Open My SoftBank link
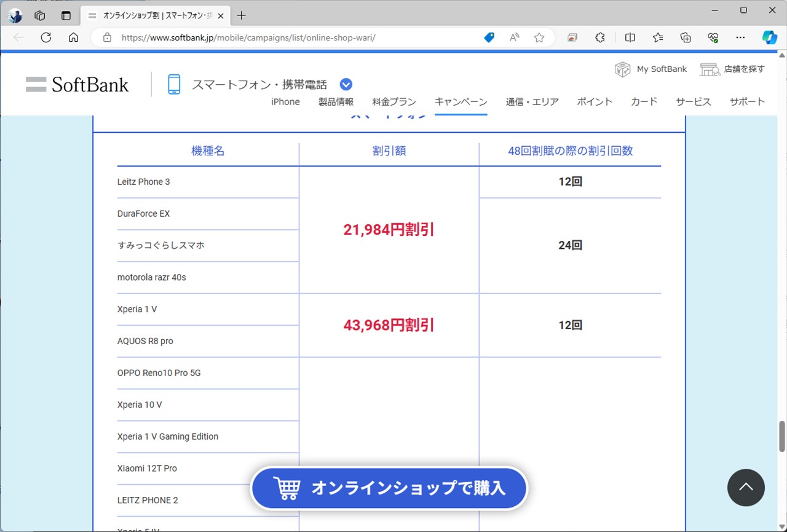This screenshot has height=532, width=787. click(651, 69)
